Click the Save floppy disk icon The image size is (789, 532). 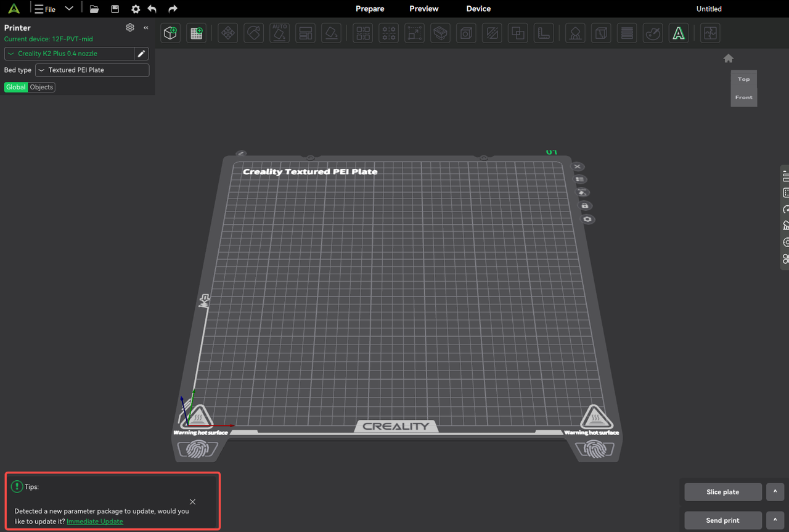click(x=115, y=9)
